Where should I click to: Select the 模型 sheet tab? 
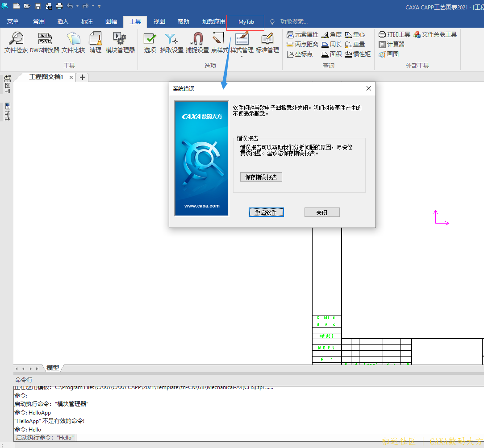(x=53, y=368)
